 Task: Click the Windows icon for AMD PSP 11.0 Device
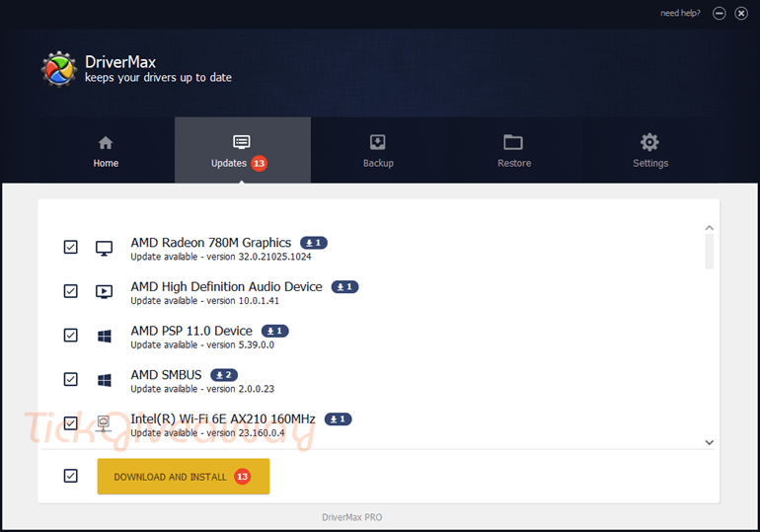(105, 336)
